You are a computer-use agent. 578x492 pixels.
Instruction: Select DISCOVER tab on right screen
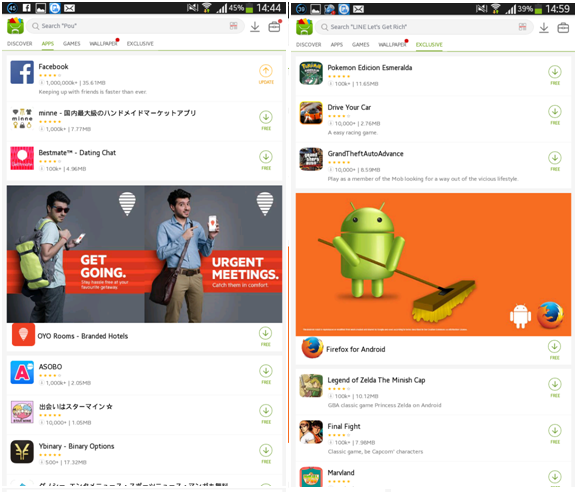(x=309, y=45)
